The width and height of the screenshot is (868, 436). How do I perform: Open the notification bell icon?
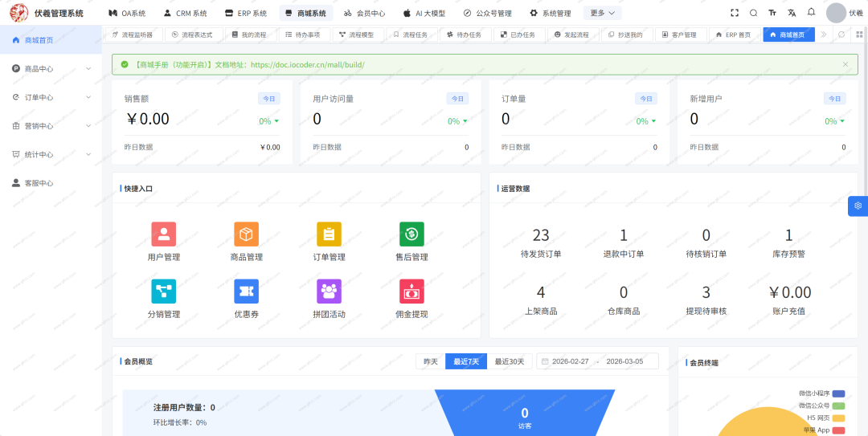[x=811, y=12]
